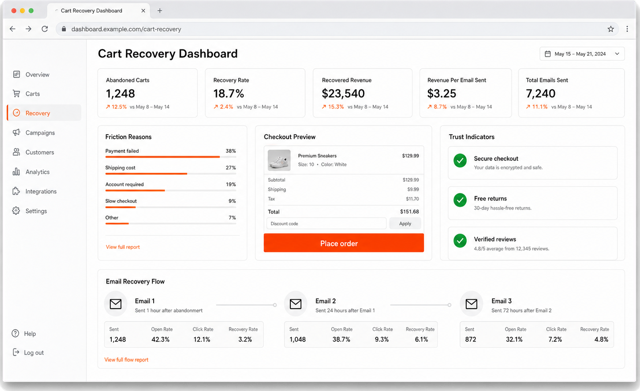
Task: Click the Account required progress bar
Action: (171, 190)
